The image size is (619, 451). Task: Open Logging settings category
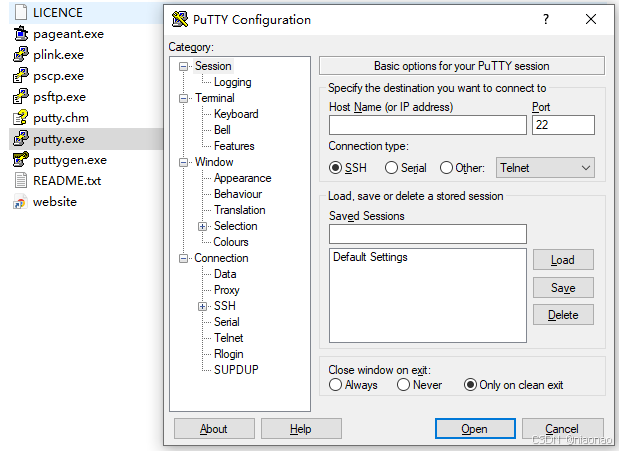click(233, 82)
